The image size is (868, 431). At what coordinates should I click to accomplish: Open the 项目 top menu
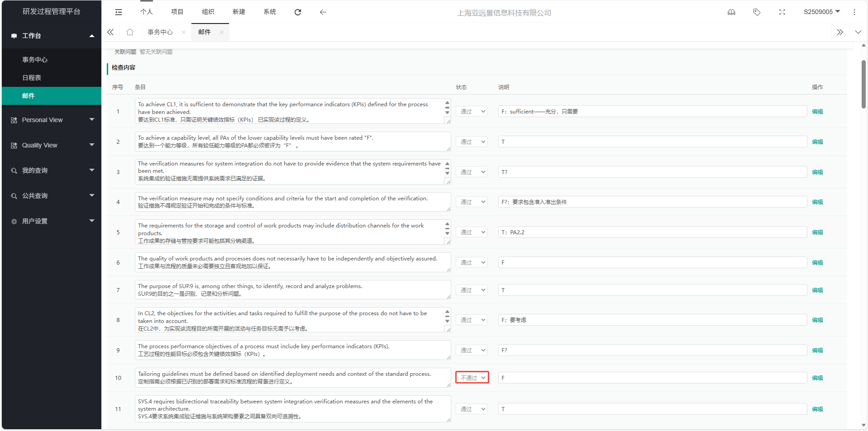click(177, 12)
